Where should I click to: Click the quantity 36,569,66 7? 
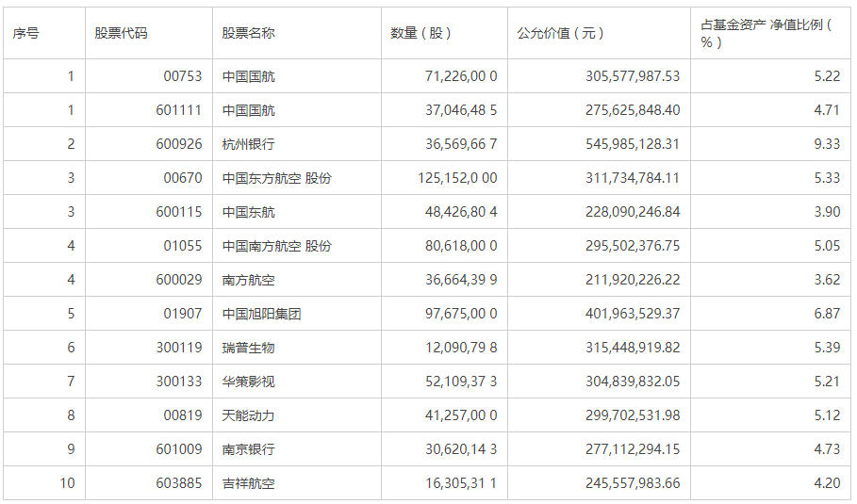tap(461, 144)
